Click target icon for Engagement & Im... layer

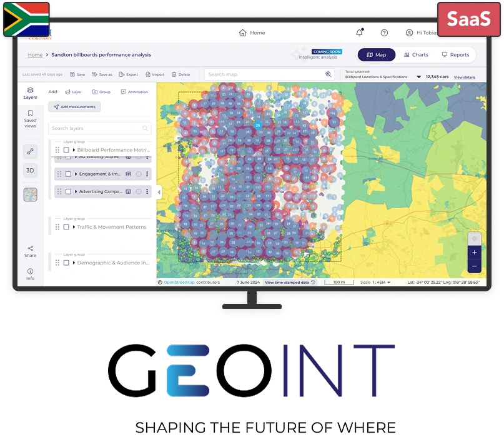tap(139, 174)
